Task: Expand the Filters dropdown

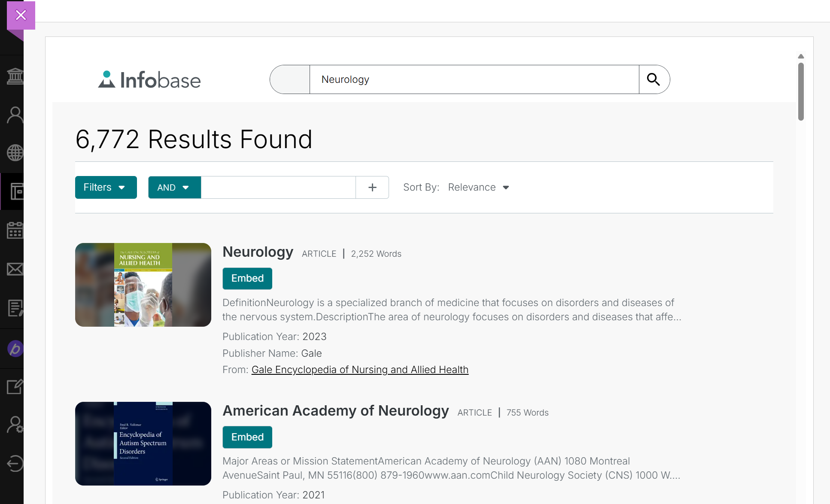Action: pos(106,187)
